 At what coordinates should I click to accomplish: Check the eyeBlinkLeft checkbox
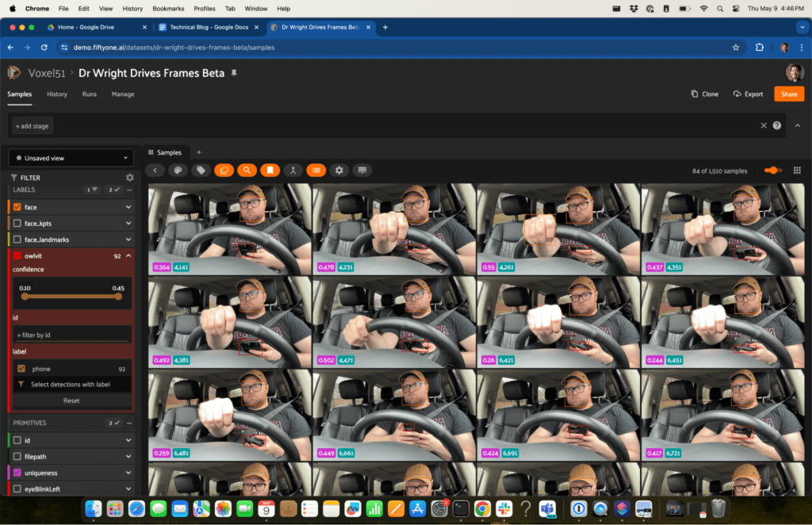[17, 489]
